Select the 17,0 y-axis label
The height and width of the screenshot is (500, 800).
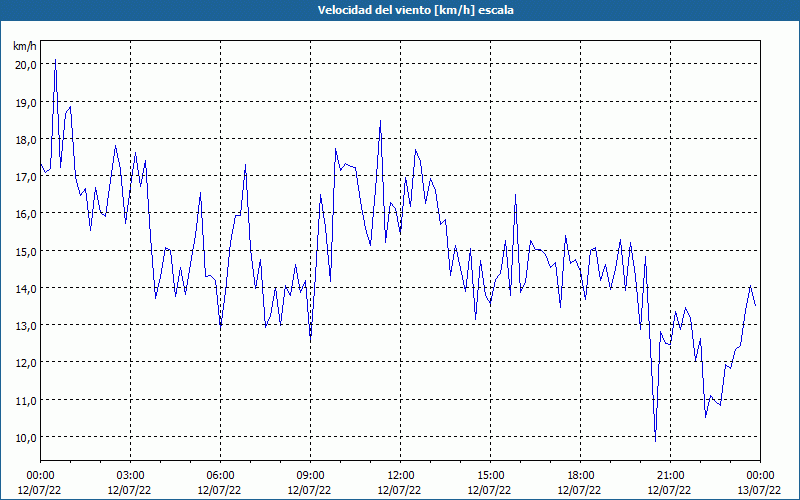click(x=26, y=177)
